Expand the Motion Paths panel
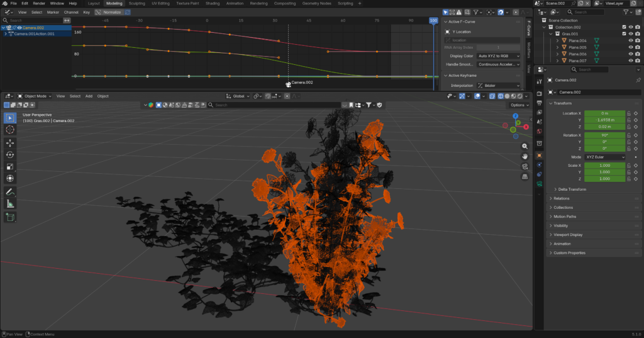 pyautogui.click(x=594, y=217)
